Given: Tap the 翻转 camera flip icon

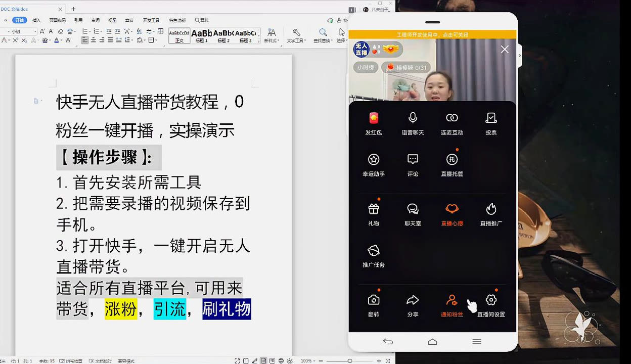Looking at the screenshot, I should click(x=374, y=300).
